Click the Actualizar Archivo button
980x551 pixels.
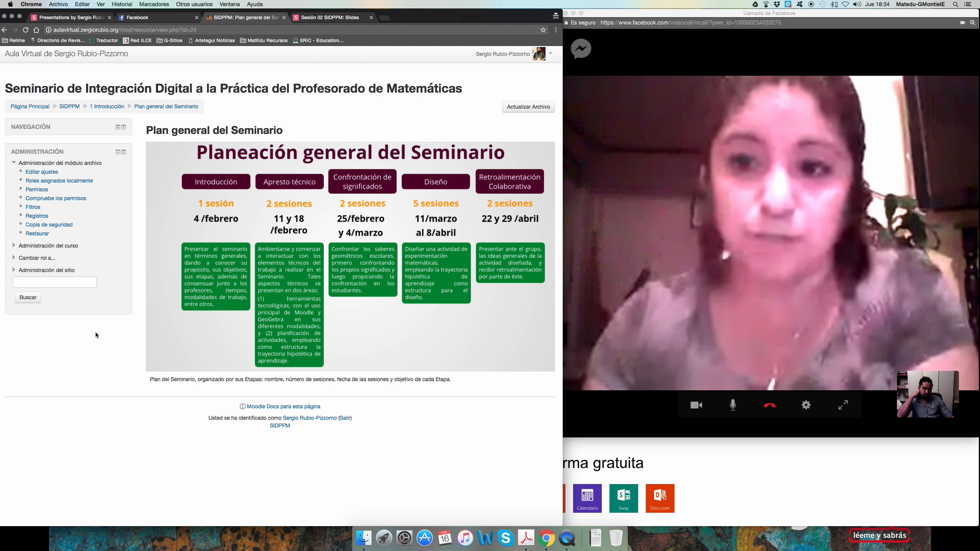pos(528,107)
